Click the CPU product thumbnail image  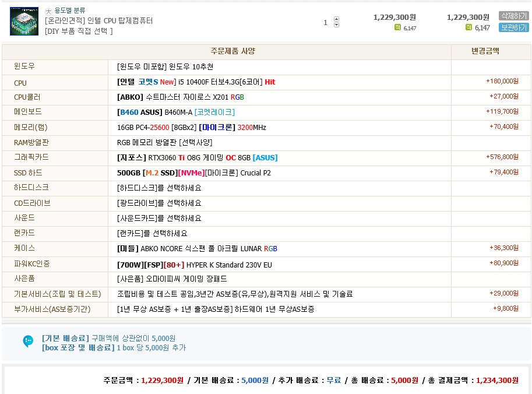24,21
